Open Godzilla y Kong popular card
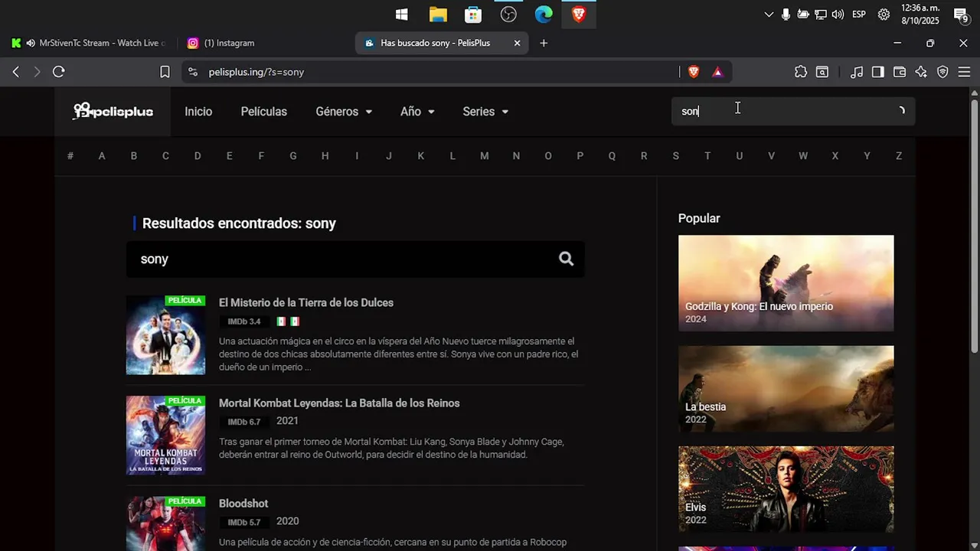980x551 pixels. 786,283
